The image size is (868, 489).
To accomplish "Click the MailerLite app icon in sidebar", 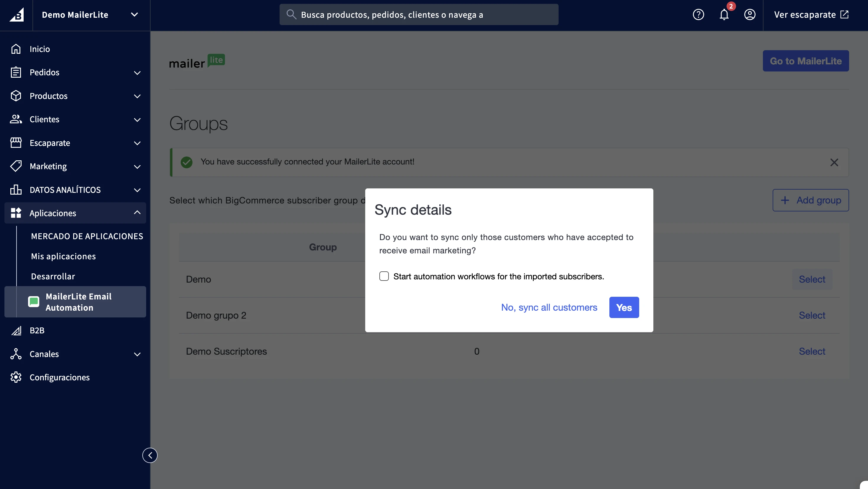I will [34, 301].
